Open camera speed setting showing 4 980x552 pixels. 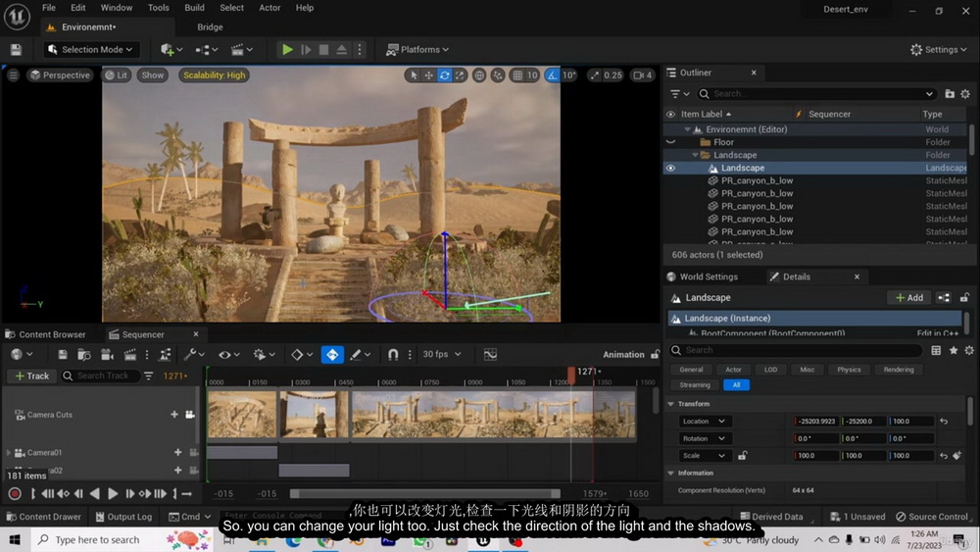click(x=643, y=75)
